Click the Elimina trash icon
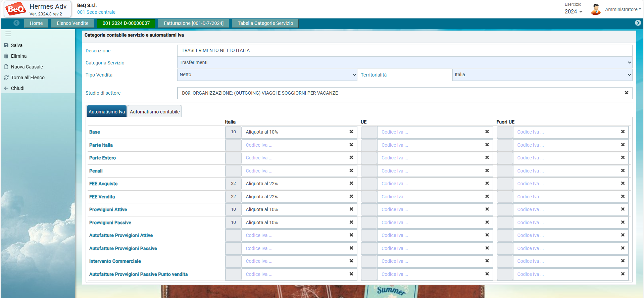Screen dimensions: 644x298 (6, 56)
